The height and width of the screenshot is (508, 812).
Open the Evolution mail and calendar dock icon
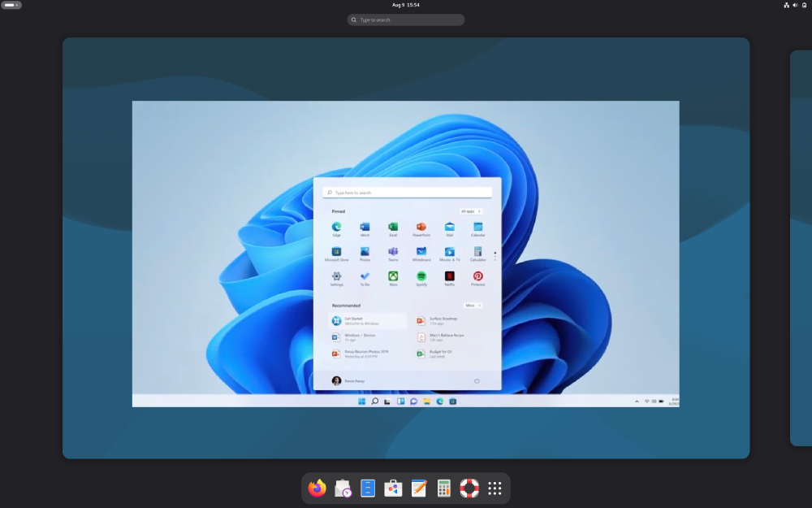tap(343, 488)
